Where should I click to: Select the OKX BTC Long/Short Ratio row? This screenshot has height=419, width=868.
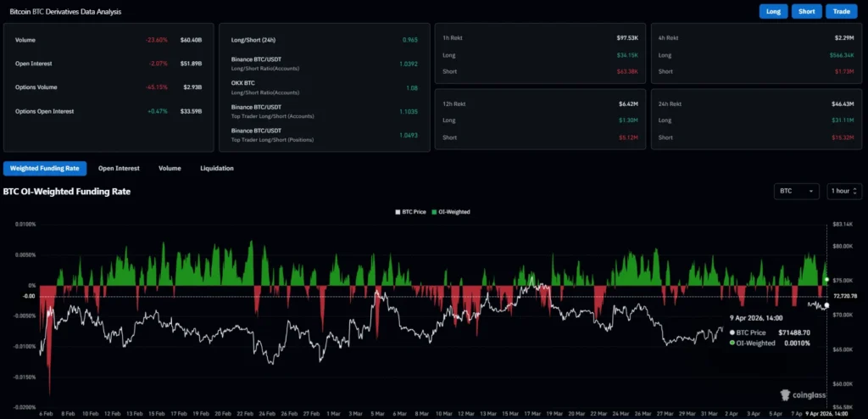pos(254,88)
